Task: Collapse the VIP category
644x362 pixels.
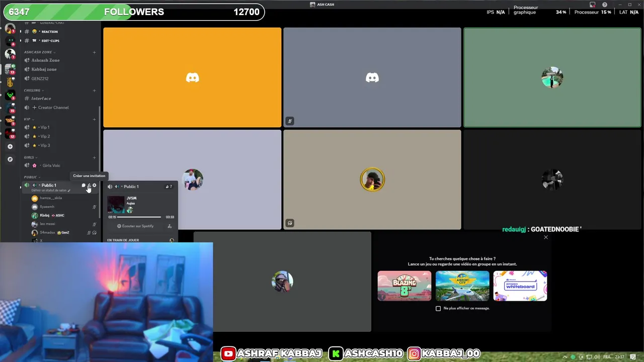Action: pos(29,119)
